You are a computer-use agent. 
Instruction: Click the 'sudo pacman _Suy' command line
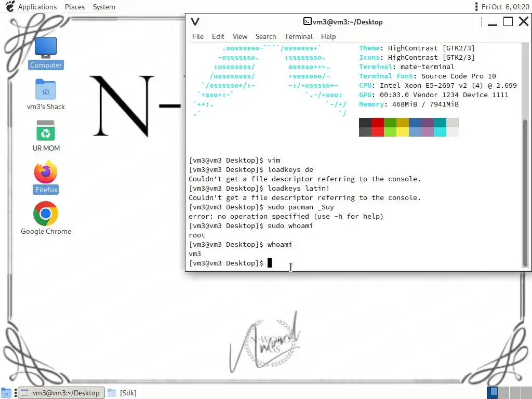(x=261, y=207)
